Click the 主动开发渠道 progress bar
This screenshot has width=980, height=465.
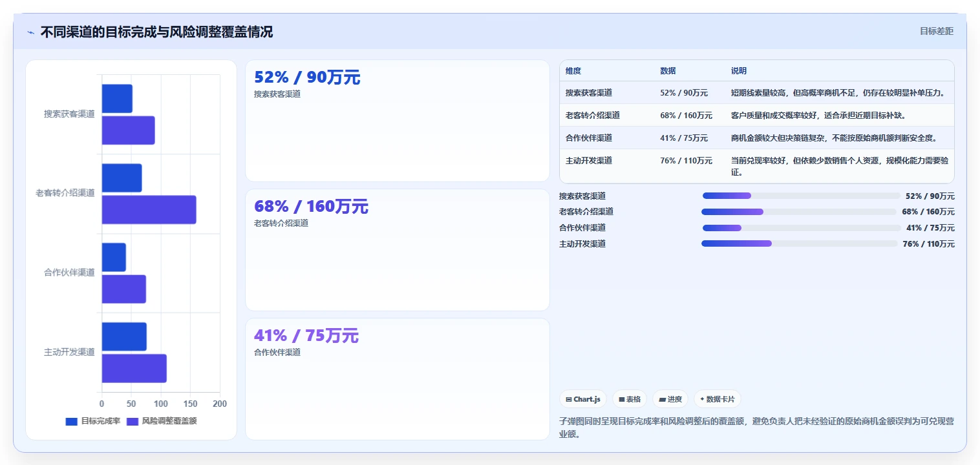click(x=800, y=243)
